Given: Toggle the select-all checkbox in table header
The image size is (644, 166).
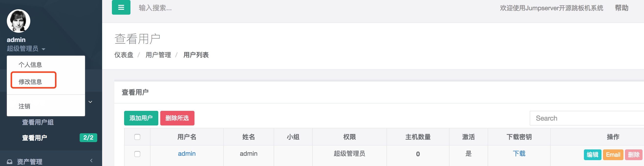Looking at the screenshot, I should coord(137,137).
